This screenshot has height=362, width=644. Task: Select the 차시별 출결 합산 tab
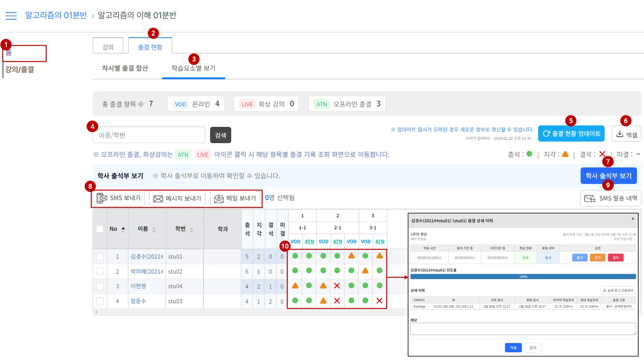125,68
